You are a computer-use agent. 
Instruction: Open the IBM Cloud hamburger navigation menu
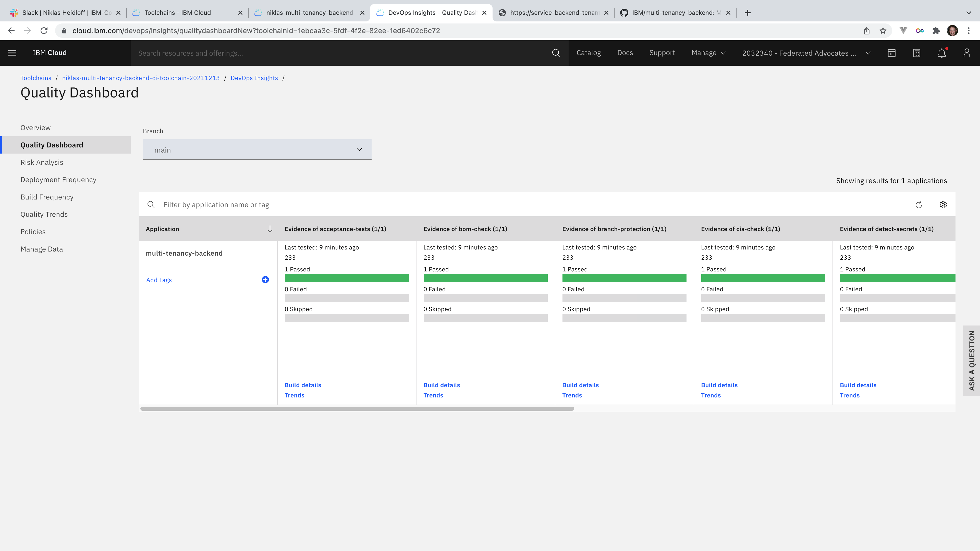point(12,53)
